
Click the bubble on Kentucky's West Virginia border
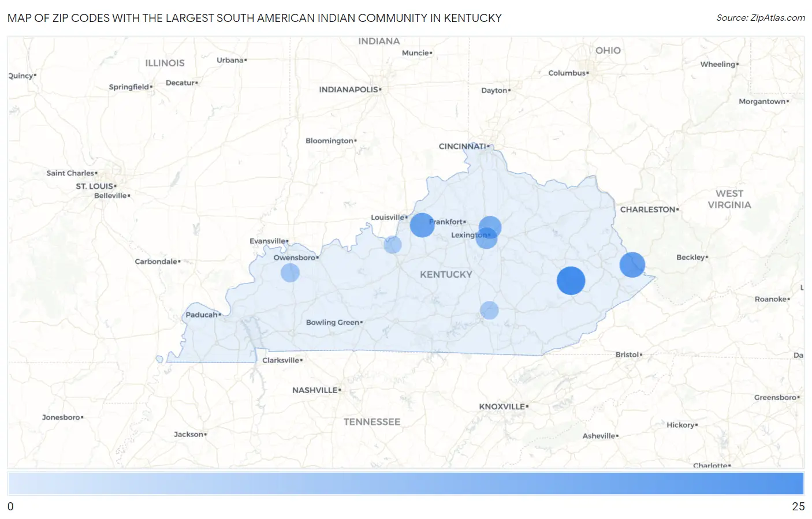(x=632, y=264)
